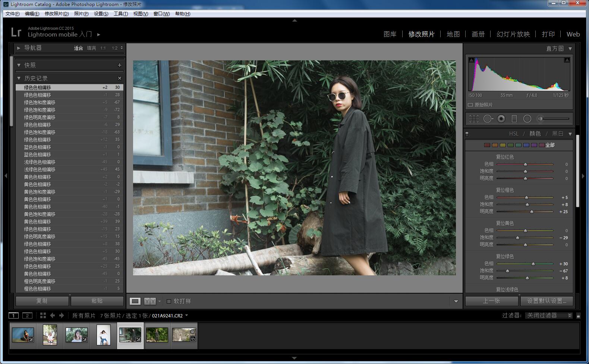
Task: Switch to the 打印 Print module
Action: pos(548,34)
